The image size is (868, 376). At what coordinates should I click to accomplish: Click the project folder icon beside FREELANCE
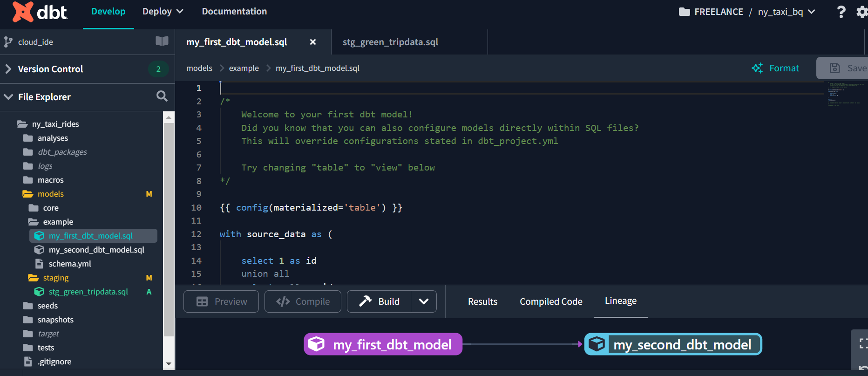point(684,12)
